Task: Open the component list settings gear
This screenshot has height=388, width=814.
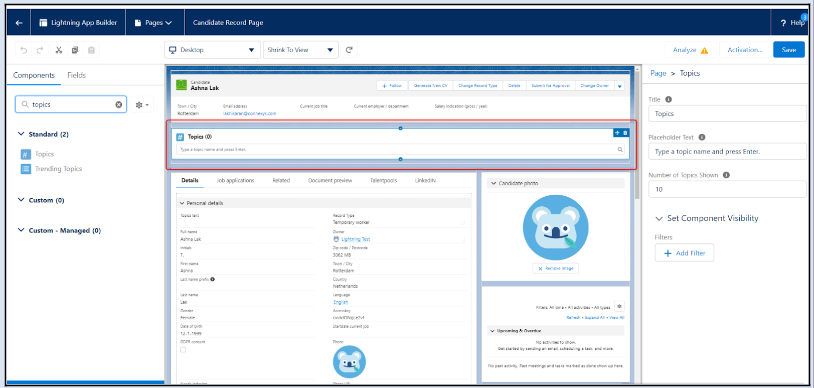Action: click(x=142, y=104)
